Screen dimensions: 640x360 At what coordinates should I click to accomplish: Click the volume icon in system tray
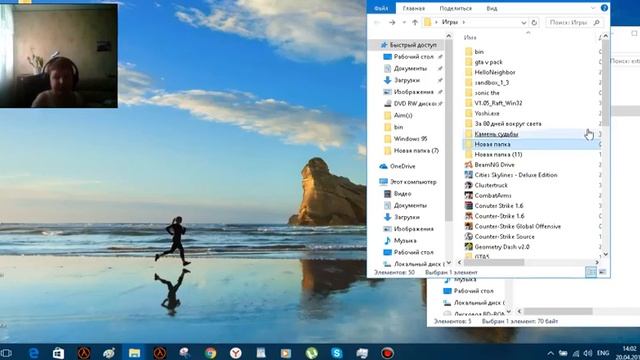[x=588, y=353]
